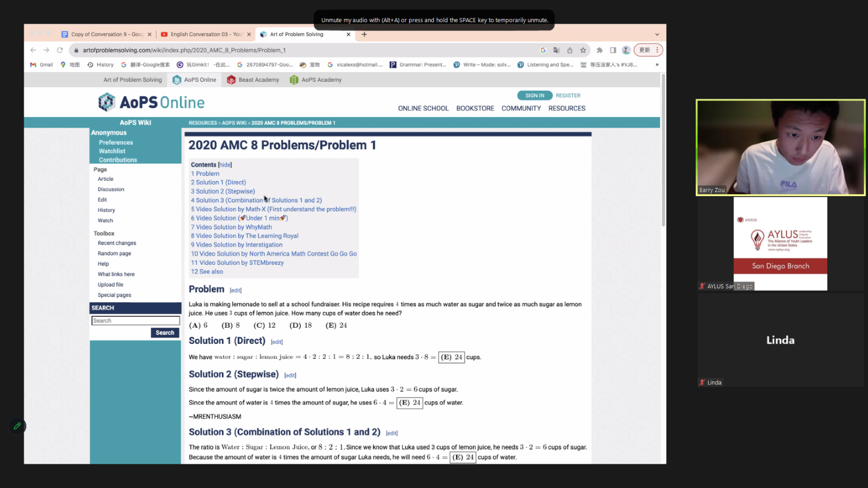Viewport: 868px width, 488px height.
Task: Click the translate page icon
Action: tap(557, 50)
